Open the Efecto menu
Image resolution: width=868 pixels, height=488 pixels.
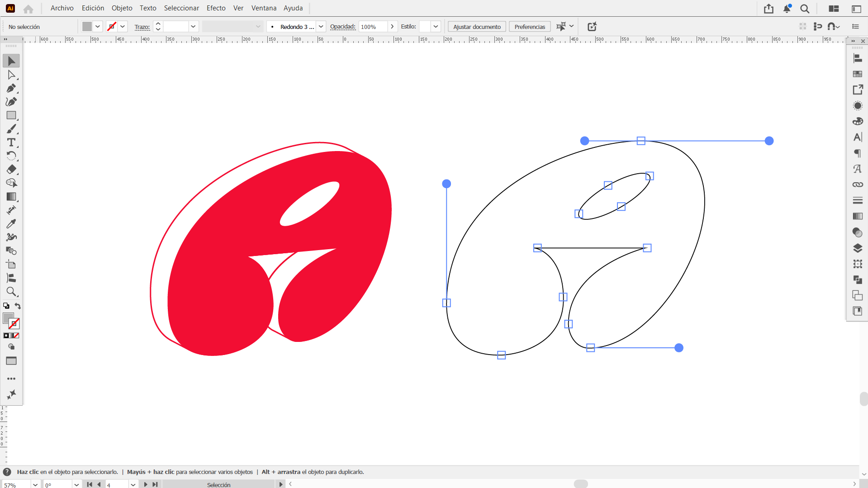point(216,8)
